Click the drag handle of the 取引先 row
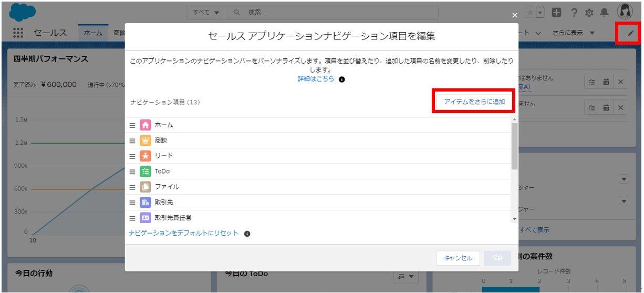644x293 pixels. (x=132, y=203)
